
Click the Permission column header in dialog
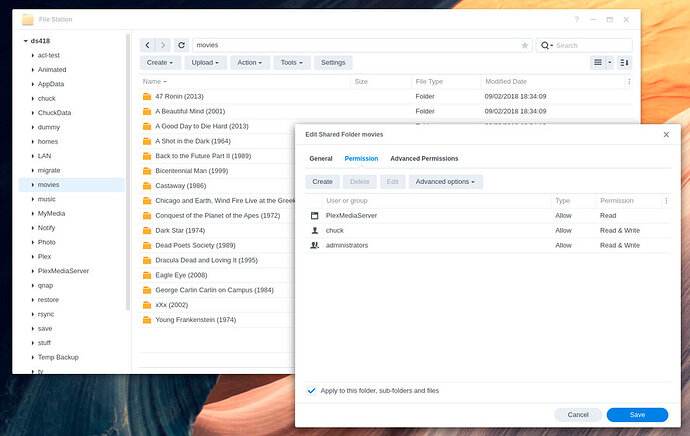click(x=628, y=201)
